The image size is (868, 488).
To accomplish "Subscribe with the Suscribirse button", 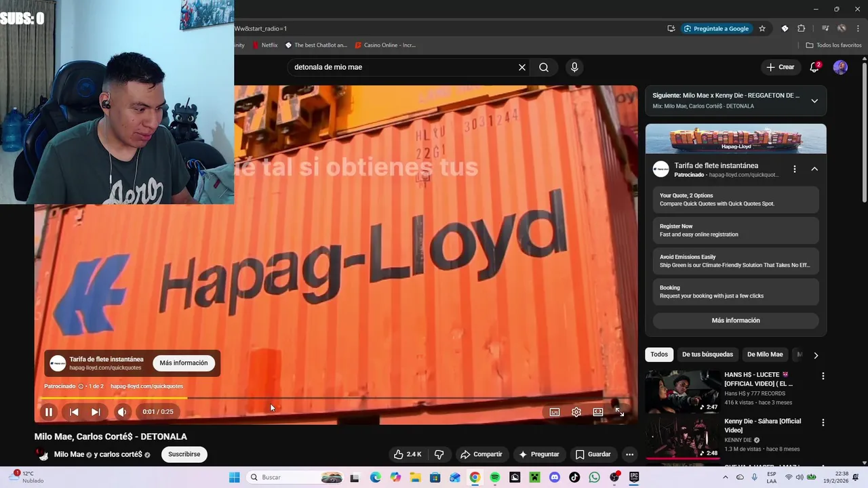I will click(x=184, y=454).
